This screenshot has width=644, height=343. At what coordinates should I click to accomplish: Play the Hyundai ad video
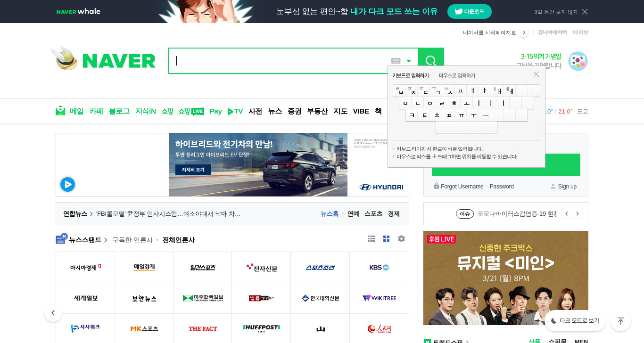pos(67,184)
